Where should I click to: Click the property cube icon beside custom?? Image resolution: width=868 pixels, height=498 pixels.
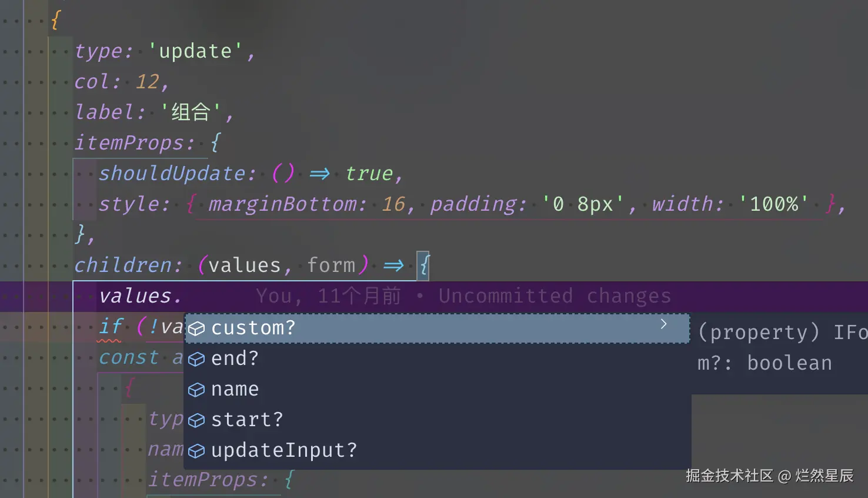pyautogui.click(x=196, y=328)
